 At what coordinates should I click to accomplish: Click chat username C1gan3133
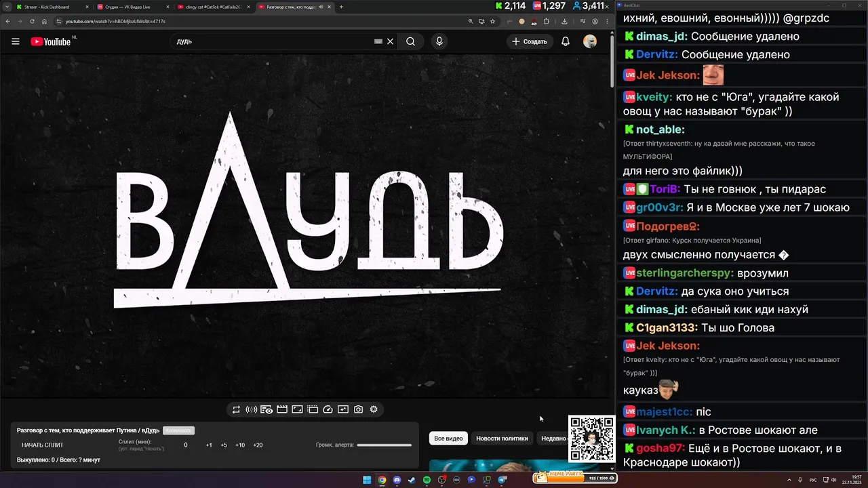[x=666, y=327]
